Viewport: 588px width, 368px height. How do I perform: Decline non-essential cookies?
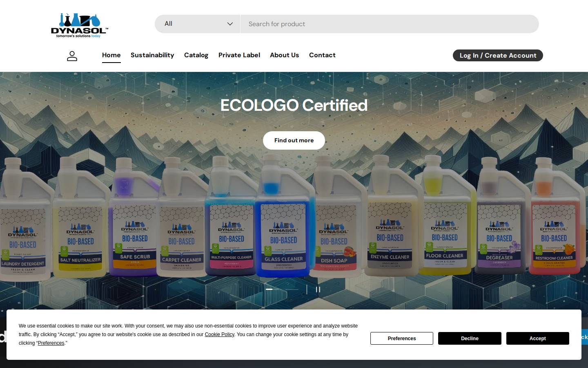470,339
